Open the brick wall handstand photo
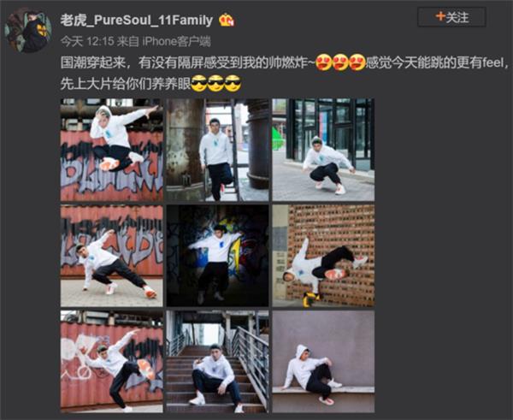 323,256
